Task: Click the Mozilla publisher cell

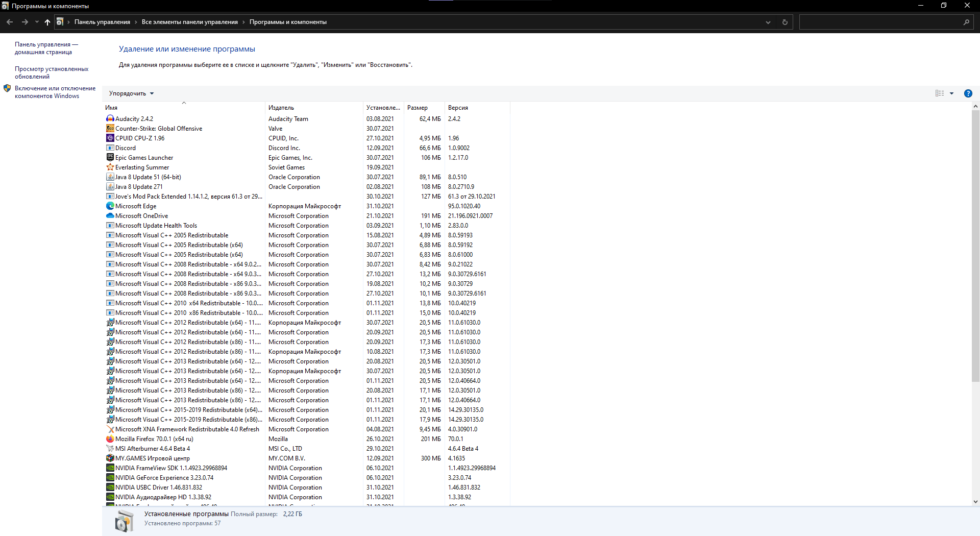Action: tap(278, 439)
